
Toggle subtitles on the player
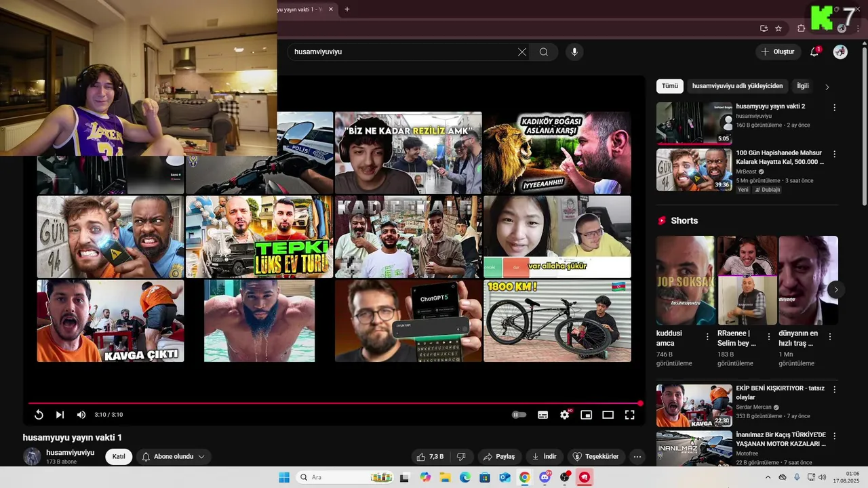click(x=542, y=415)
